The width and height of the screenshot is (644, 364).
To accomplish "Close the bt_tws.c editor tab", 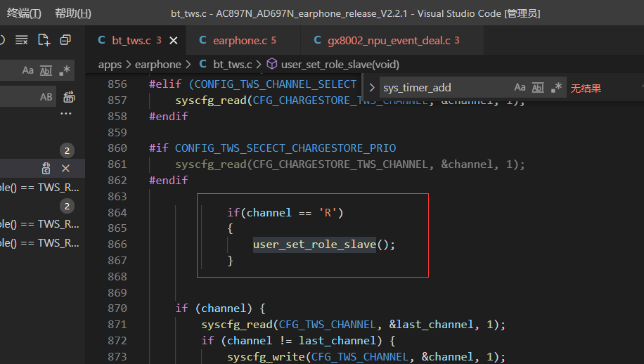I will (174, 41).
